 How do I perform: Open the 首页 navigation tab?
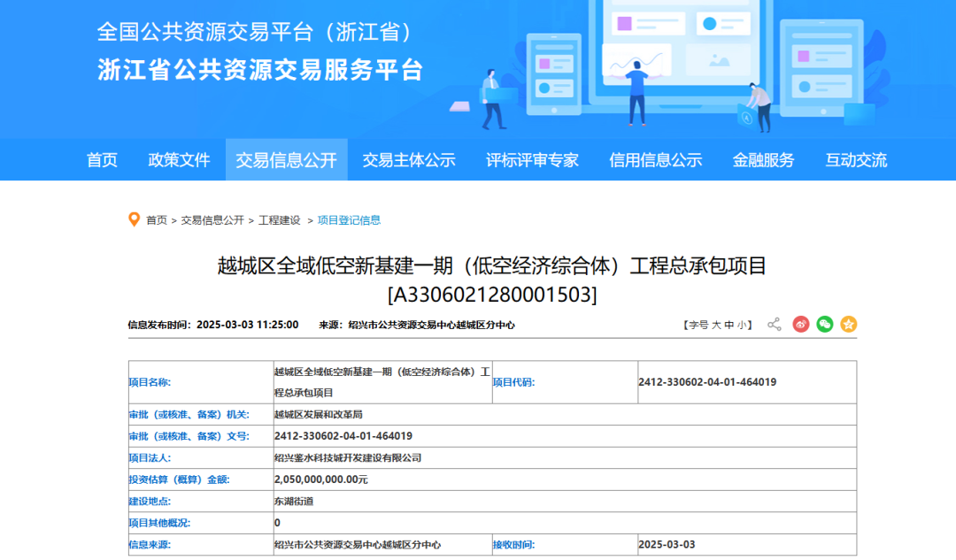(102, 160)
